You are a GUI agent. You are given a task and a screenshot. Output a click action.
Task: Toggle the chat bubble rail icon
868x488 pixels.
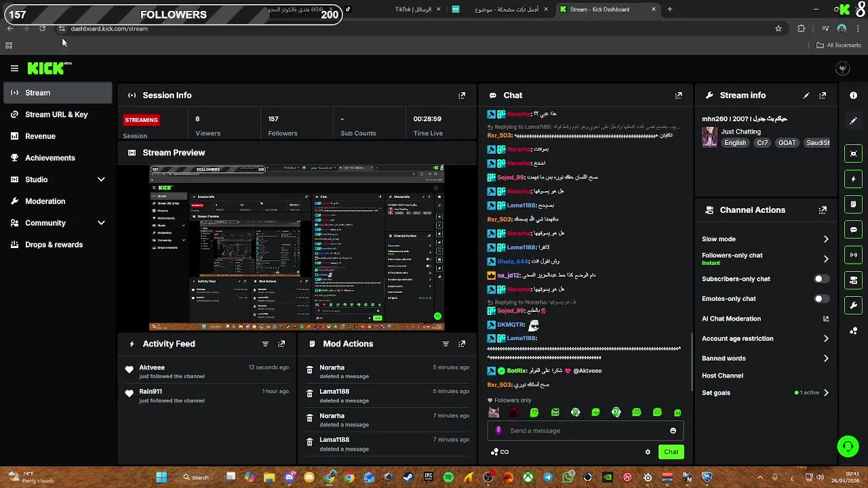pos(853,230)
